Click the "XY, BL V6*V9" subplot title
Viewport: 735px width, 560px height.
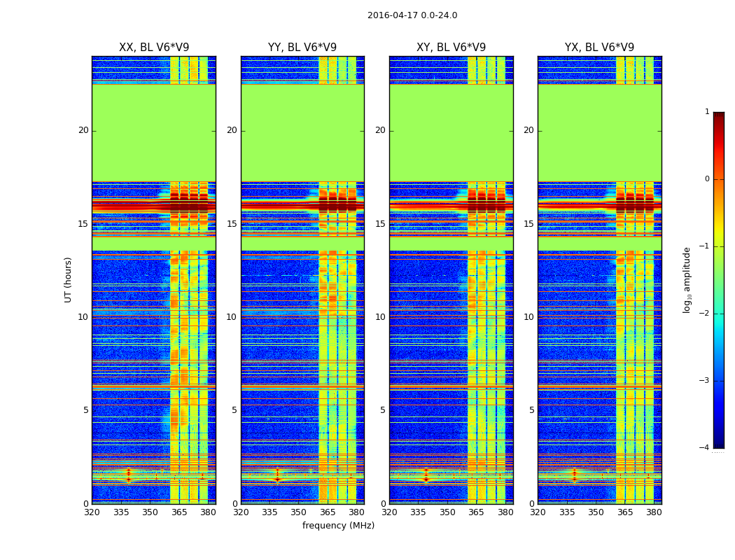(451, 48)
